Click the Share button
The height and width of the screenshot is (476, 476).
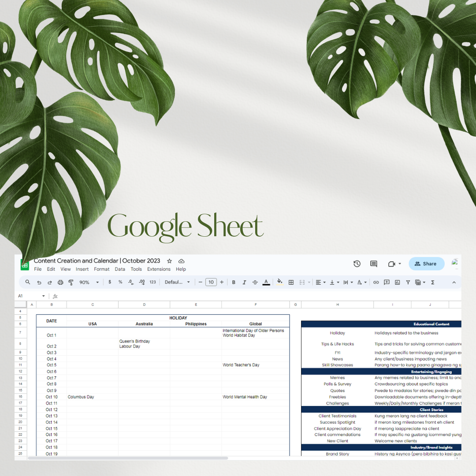click(426, 264)
